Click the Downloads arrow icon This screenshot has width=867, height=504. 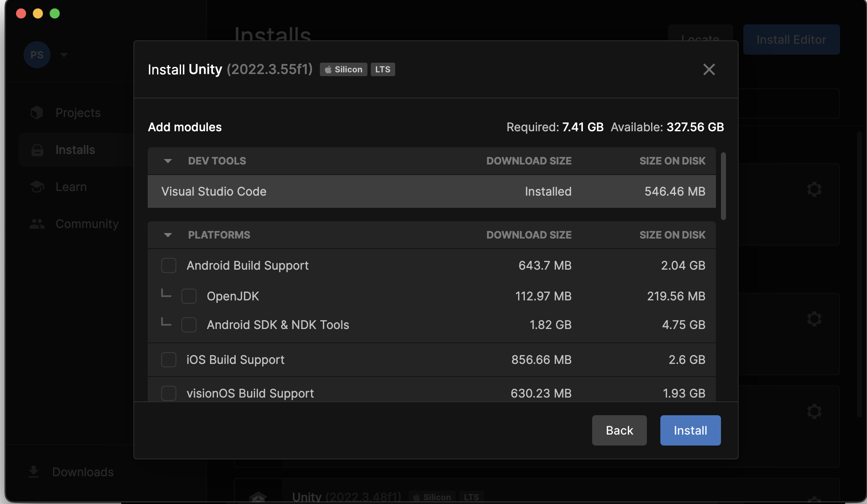[34, 472]
